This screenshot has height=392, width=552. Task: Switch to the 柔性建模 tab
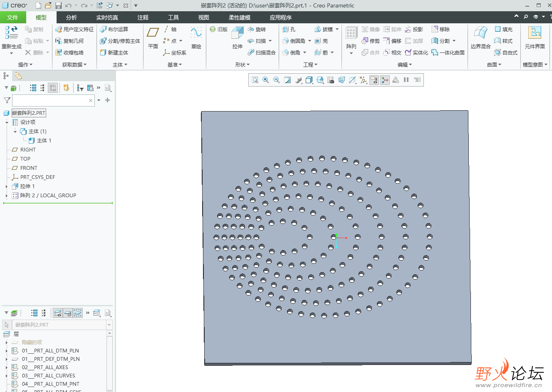pyautogui.click(x=240, y=17)
